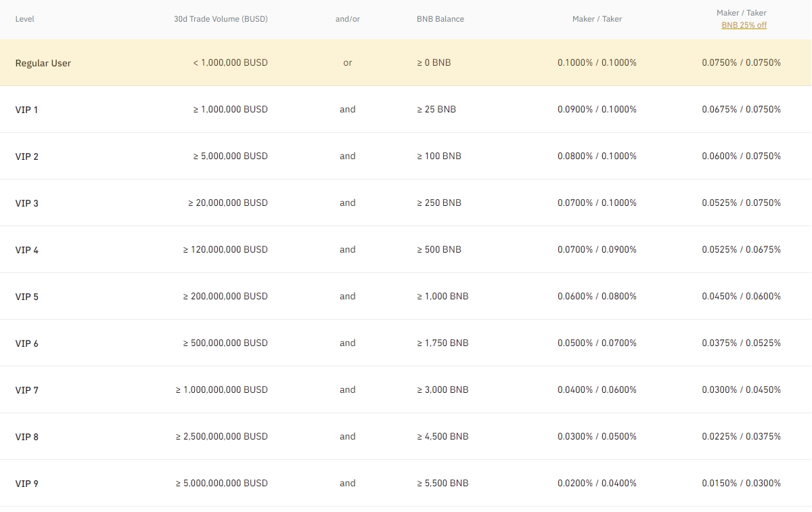Image resolution: width=812 pixels, height=512 pixels.
Task: Click the "BNB Balance" column header
Action: click(441, 19)
